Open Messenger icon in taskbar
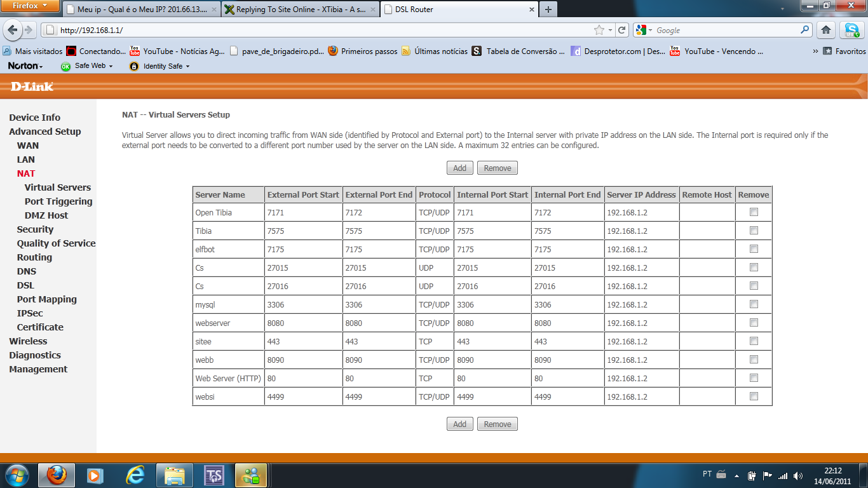Viewport: 868px width, 488px height. [x=250, y=475]
